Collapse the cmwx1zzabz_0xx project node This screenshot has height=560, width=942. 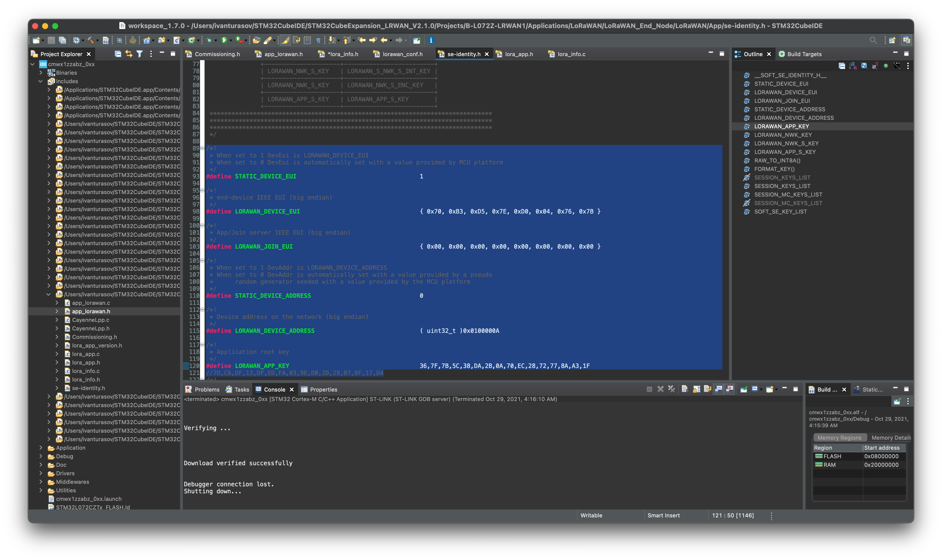[x=33, y=64]
